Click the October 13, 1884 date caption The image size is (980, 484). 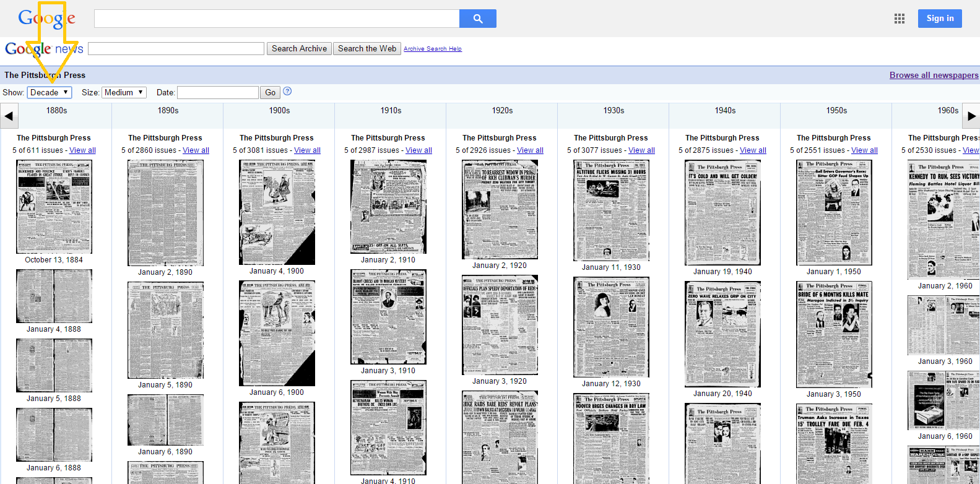tap(54, 260)
